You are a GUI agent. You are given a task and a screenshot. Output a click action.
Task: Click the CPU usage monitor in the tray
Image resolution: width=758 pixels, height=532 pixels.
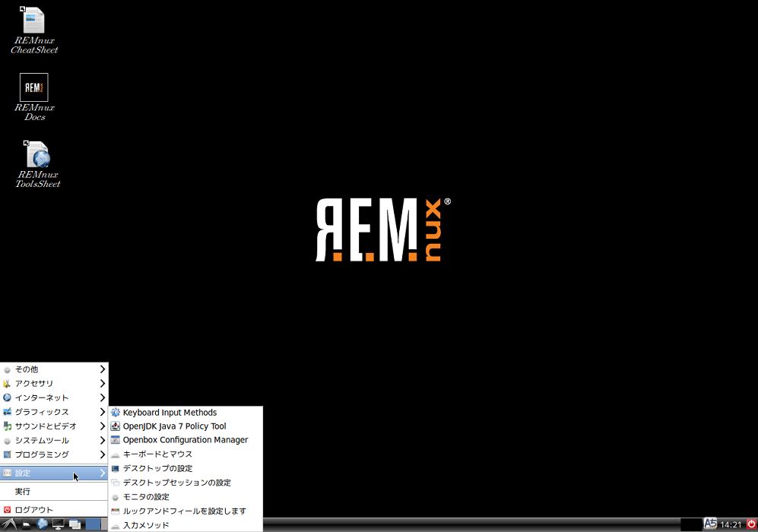point(691,524)
